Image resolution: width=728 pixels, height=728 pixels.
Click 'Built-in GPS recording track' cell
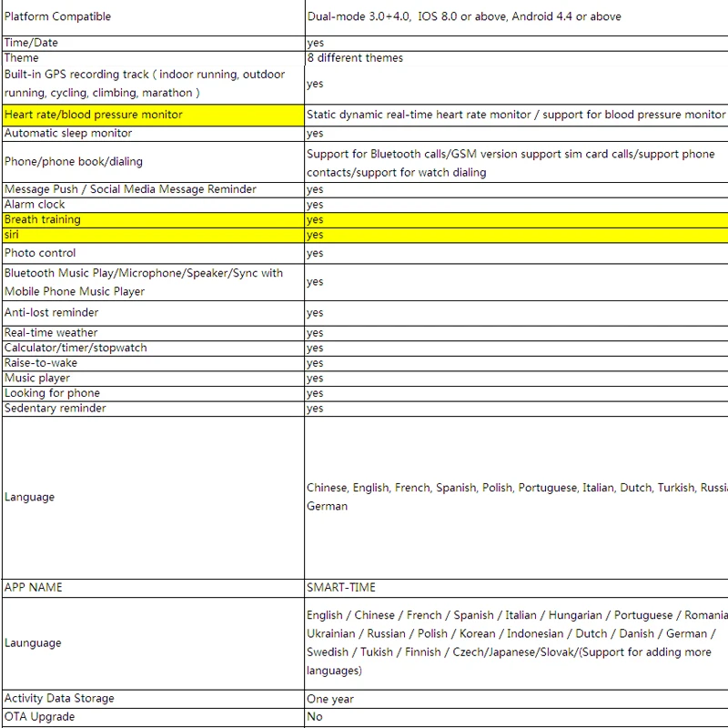[153, 84]
